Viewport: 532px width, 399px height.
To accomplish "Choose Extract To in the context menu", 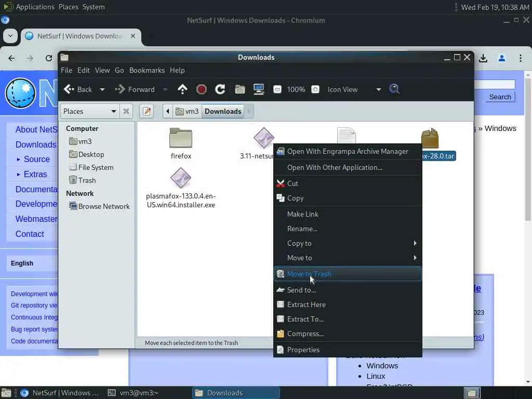I will (348, 320).
